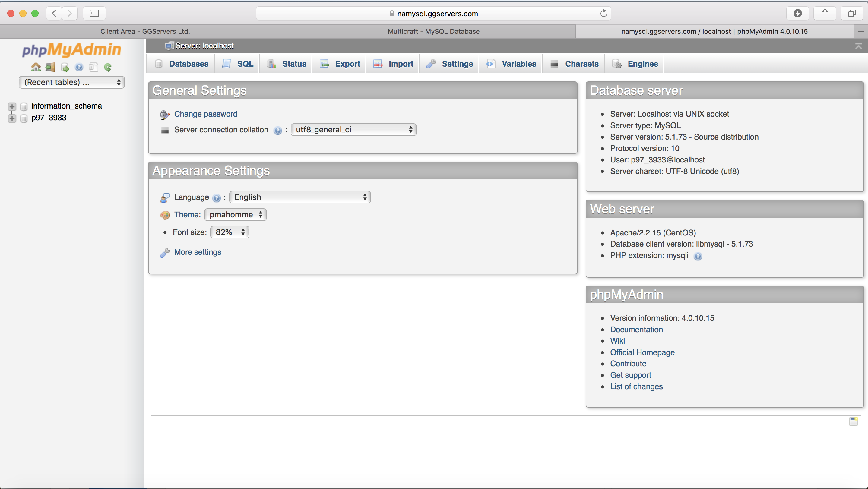Click the help icon next to PHP extension mysqli

click(x=698, y=256)
